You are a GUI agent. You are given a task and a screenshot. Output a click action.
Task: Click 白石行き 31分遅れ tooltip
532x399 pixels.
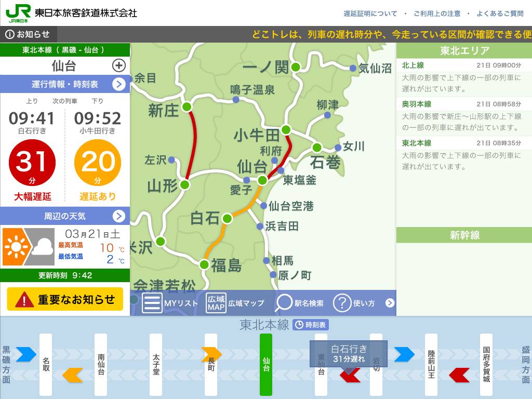(349, 353)
